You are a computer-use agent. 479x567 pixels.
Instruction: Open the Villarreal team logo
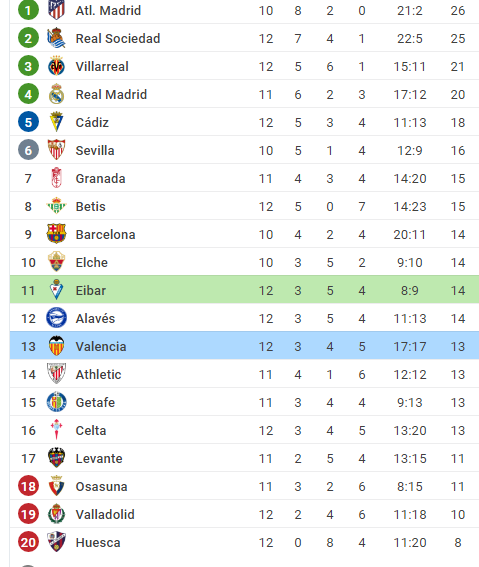(56, 66)
